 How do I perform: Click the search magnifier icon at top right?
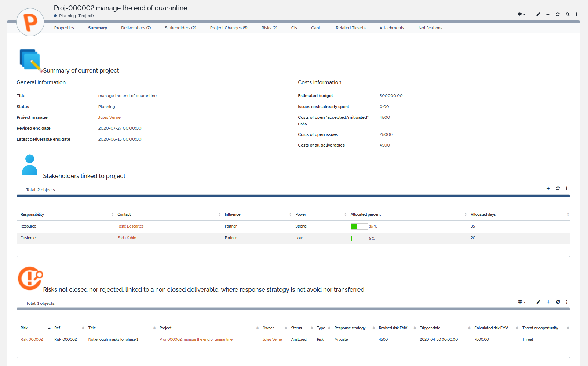click(x=567, y=14)
